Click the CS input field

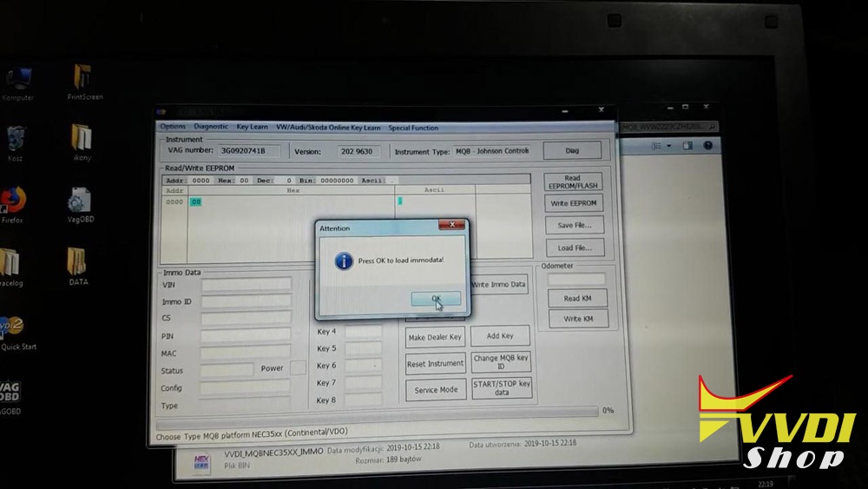click(246, 318)
